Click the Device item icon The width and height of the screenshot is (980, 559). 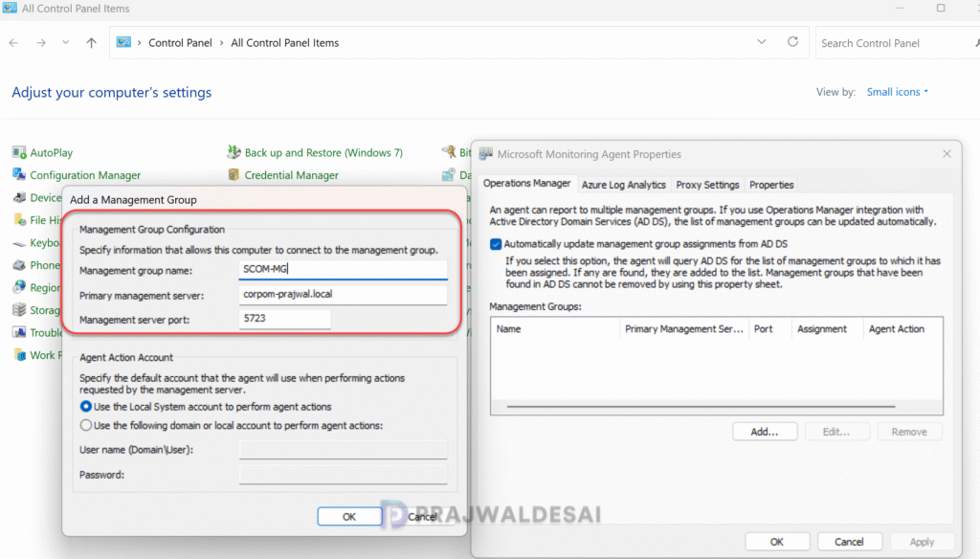coord(19,197)
